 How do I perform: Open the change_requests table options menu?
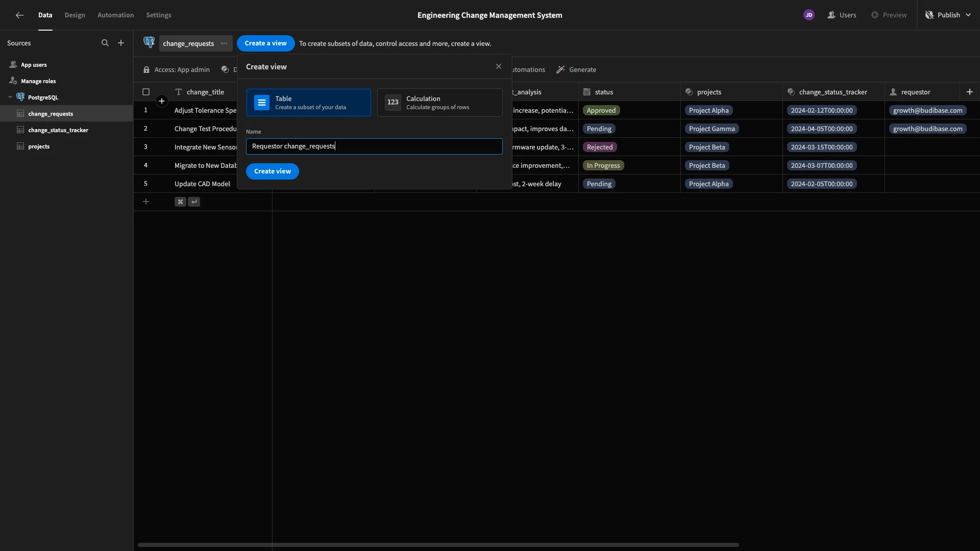click(x=224, y=43)
